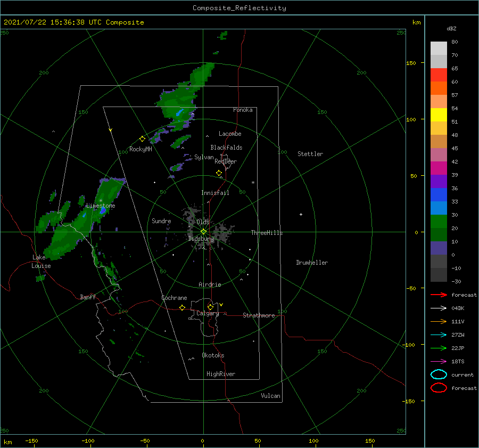
Task: Click the Sylvan label on map
Action: 204,157
